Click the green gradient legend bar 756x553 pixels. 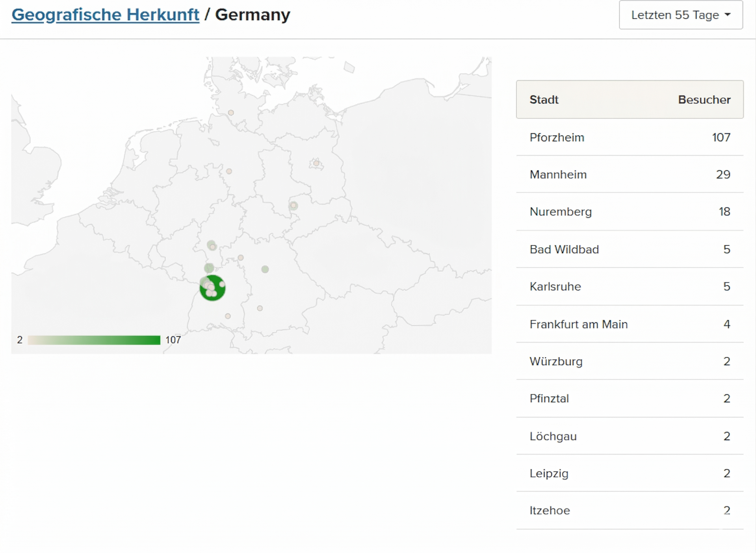94,340
